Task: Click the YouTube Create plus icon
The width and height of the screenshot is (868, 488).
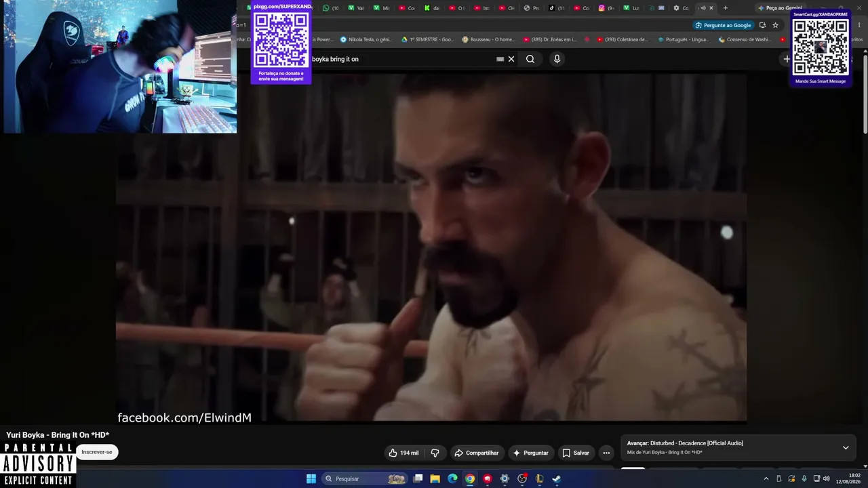Action: [787, 59]
